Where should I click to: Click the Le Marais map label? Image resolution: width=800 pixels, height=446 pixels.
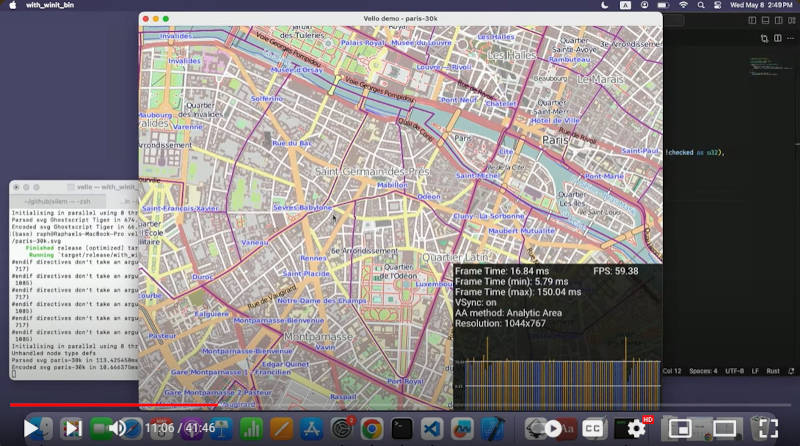click(600, 80)
